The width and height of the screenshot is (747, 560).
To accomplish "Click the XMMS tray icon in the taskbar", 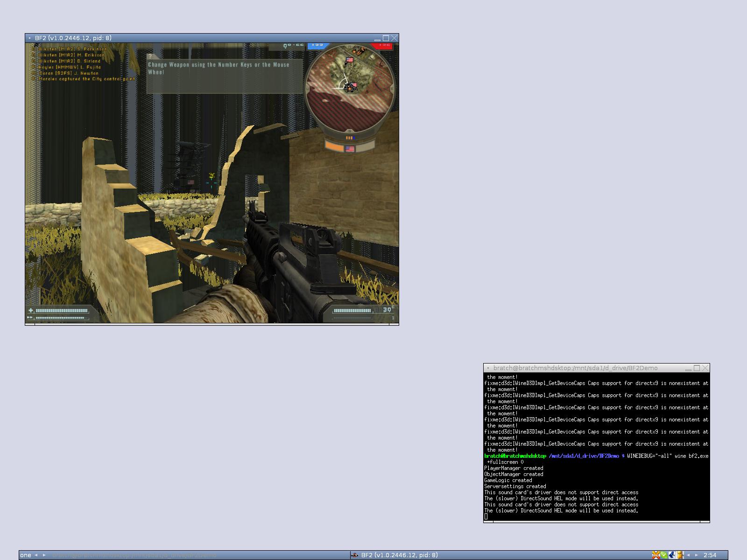I will [656, 555].
